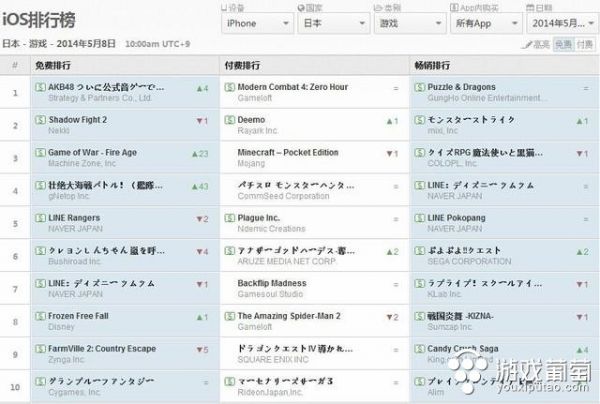Open the AKB48 app entry
Screen dimensions: 600x404
click(106, 87)
